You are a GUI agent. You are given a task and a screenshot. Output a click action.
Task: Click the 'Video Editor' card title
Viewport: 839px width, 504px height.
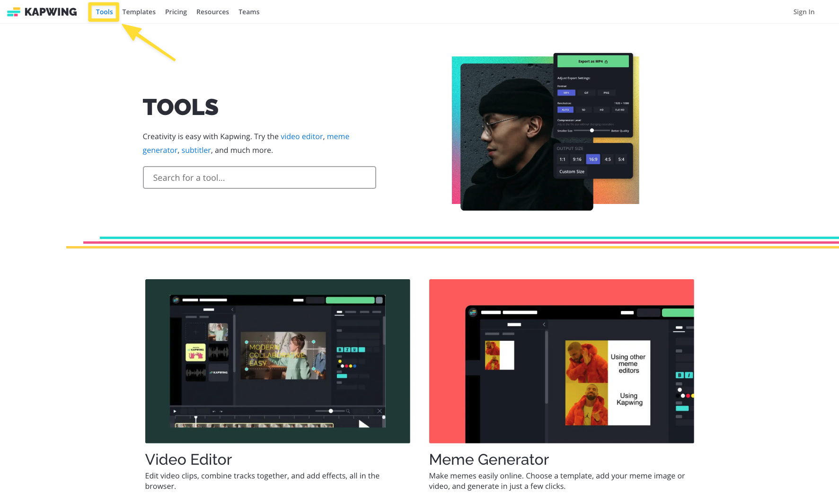[188, 460]
